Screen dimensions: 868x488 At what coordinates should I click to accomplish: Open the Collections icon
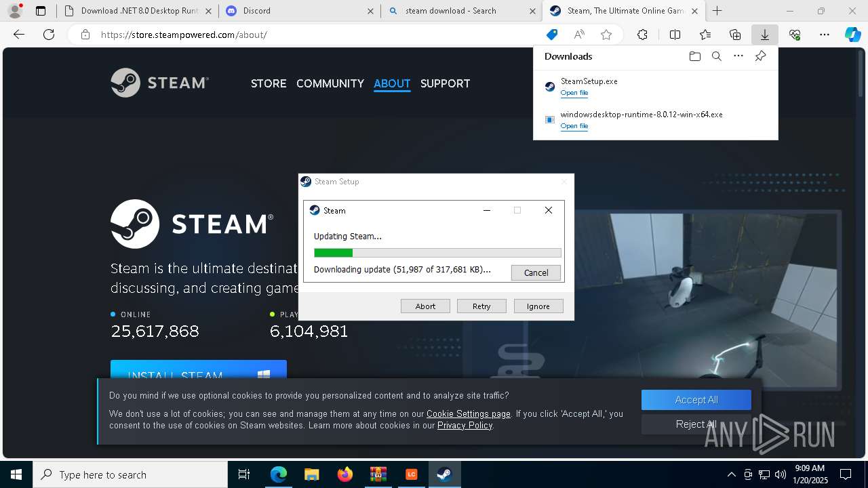point(735,35)
